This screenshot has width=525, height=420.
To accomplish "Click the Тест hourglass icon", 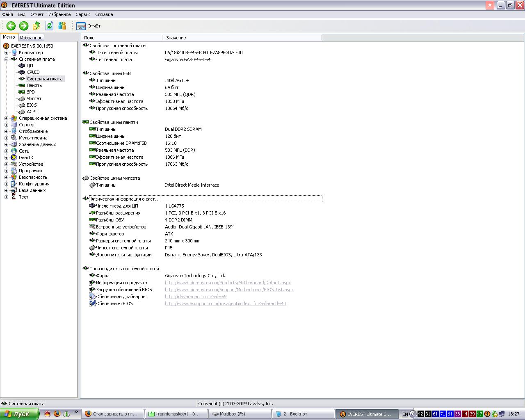I will coord(14,197).
